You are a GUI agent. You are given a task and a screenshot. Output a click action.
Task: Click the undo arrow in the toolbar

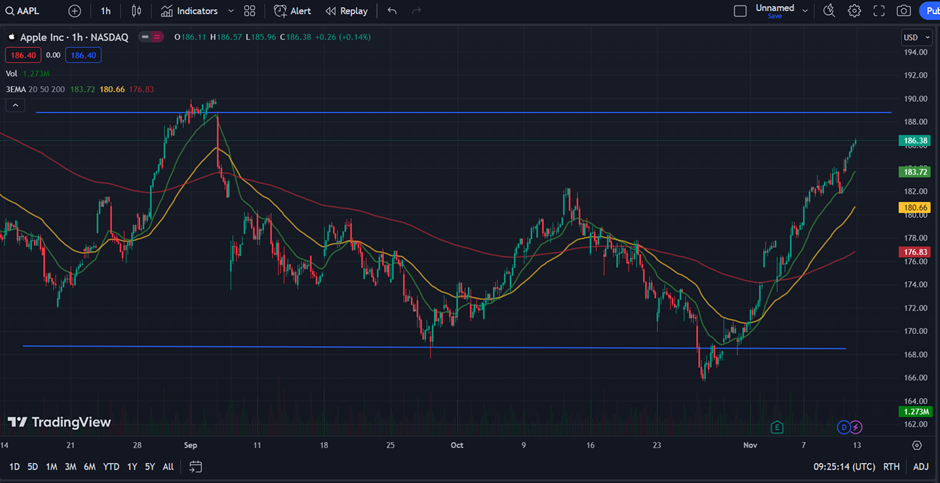[x=392, y=11]
